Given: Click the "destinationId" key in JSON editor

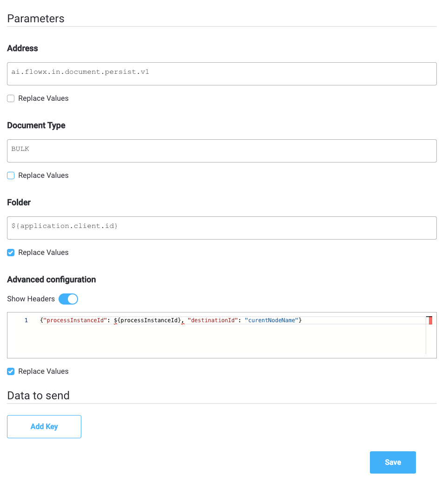Looking at the screenshot, I should (213, 320).
